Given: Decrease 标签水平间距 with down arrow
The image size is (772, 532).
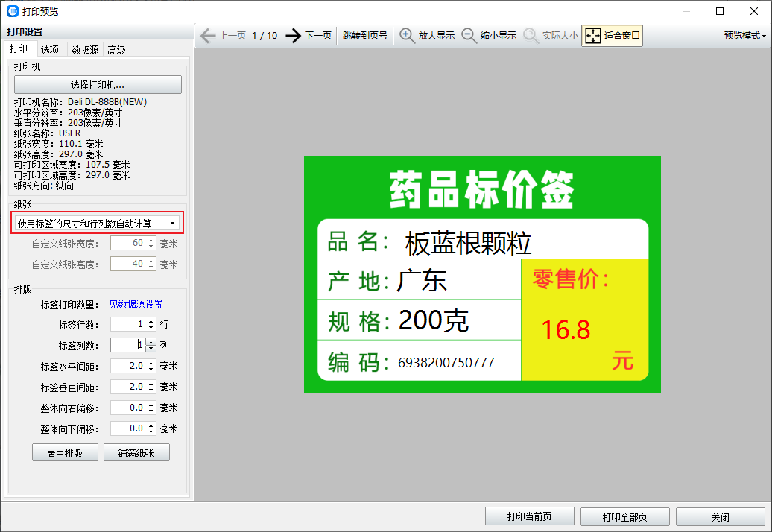Looking at the screenshot, I should [x=151, y=370].
